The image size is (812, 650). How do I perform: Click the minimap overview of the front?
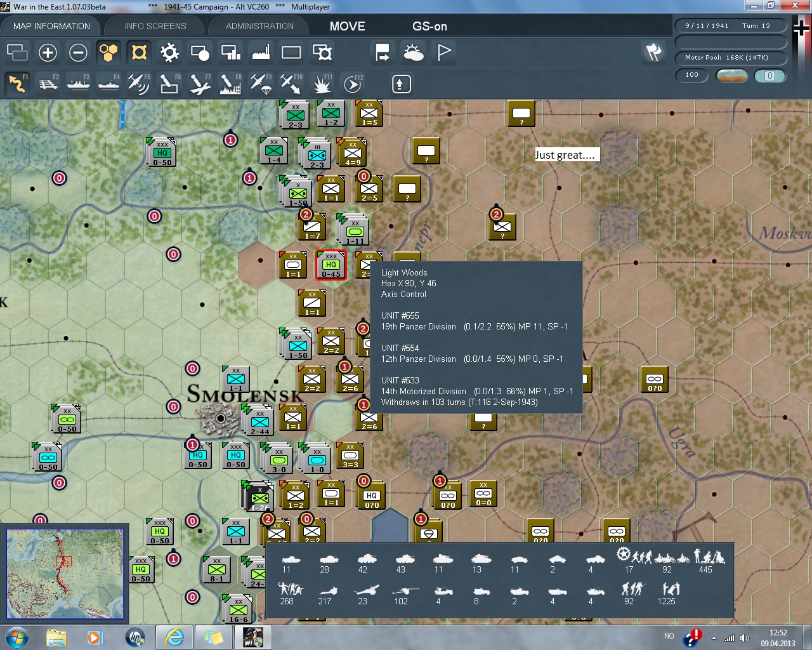(x=65, y=574)
